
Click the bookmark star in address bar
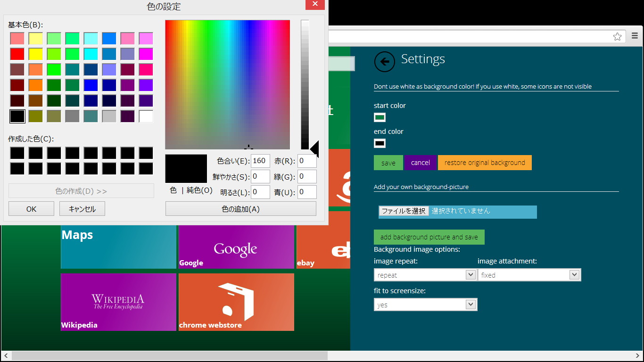tap(617, 37)
